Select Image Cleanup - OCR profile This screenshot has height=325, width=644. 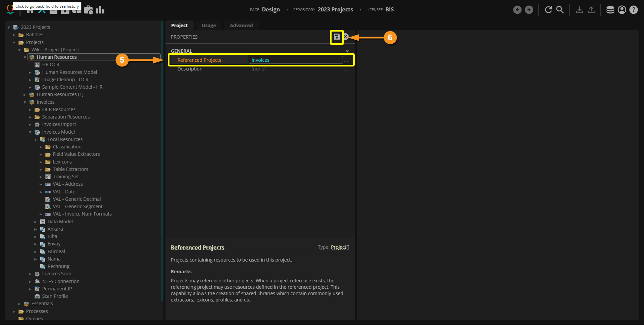point(65,80)
